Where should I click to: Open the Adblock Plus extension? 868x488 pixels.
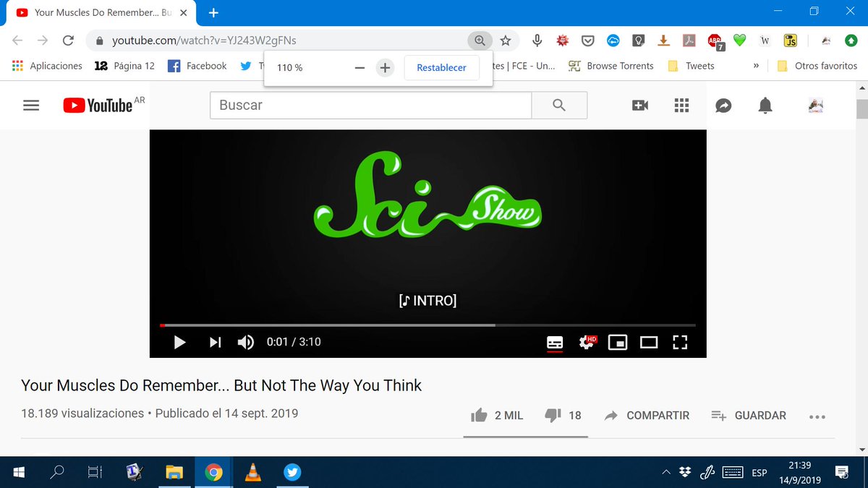715,41
